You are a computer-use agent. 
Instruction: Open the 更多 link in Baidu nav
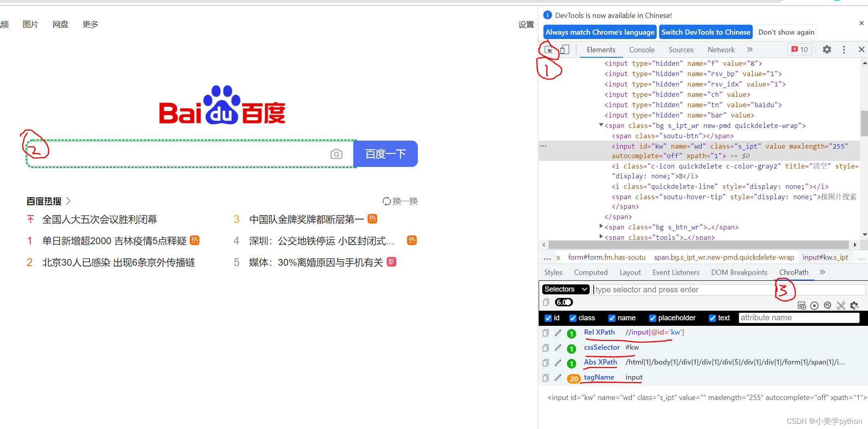(90, 24)
